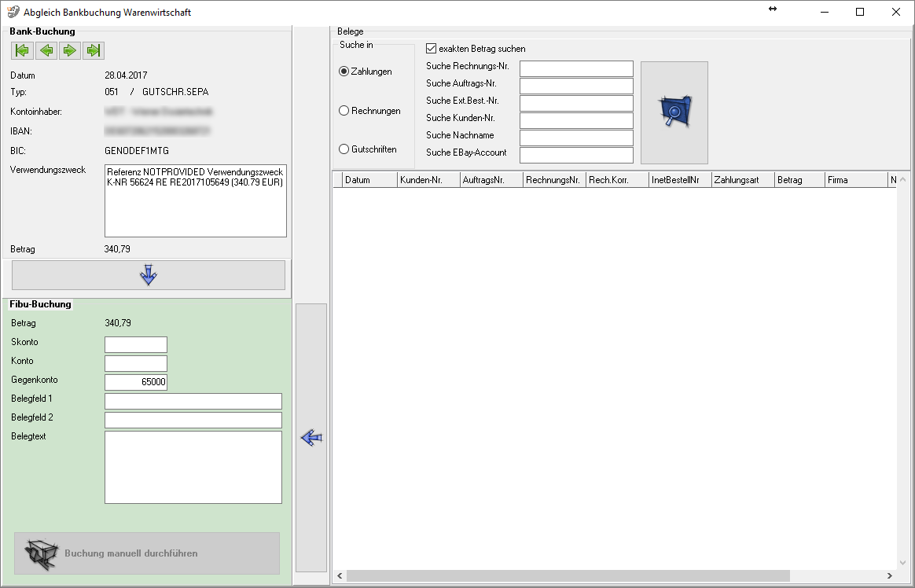Focus the Suche Rechnungs-Nr. input field
Image resolution: width=915 pixels, height=588 pixels.
coord(576,69)
